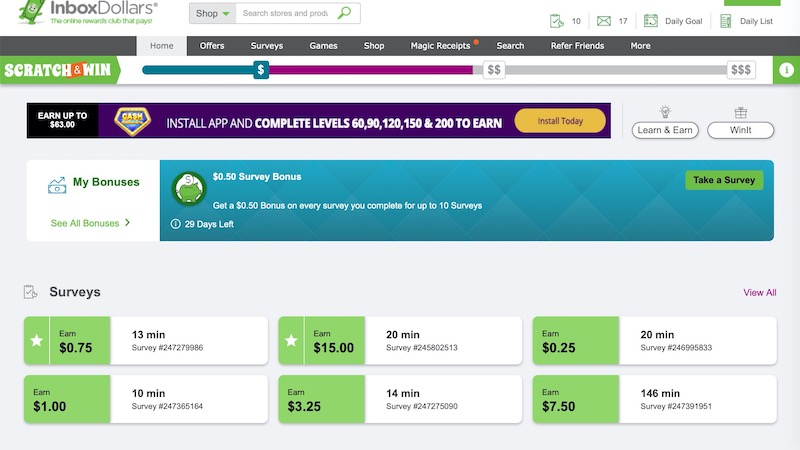
Task: Click the Learn & Earn lightbulb icon
Action: click(x=665, y=112)
